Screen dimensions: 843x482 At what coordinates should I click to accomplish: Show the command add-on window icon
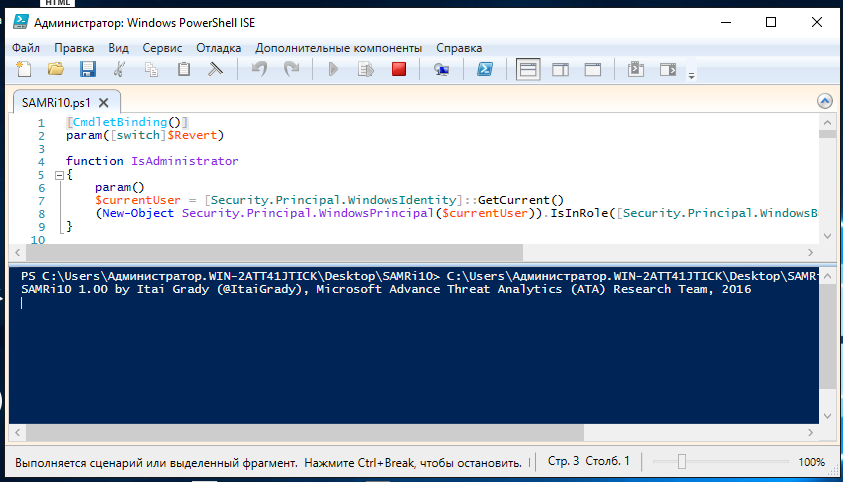click(x=635, y=69)
